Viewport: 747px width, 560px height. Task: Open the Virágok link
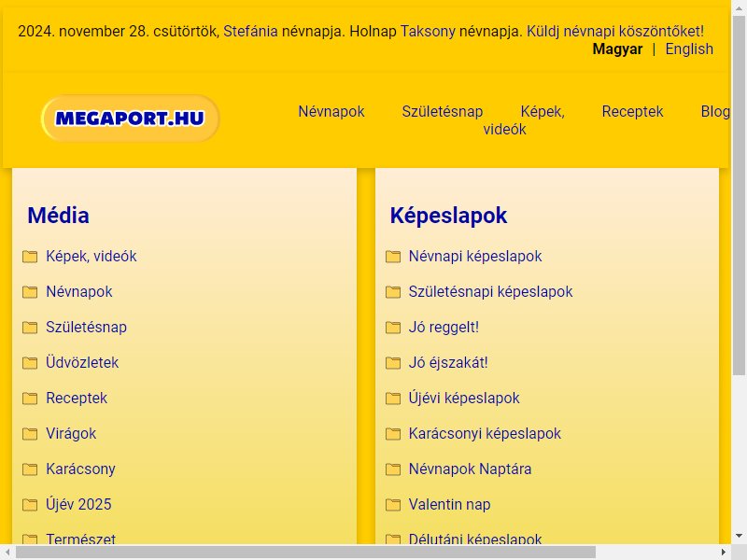[x=71, y=433]
